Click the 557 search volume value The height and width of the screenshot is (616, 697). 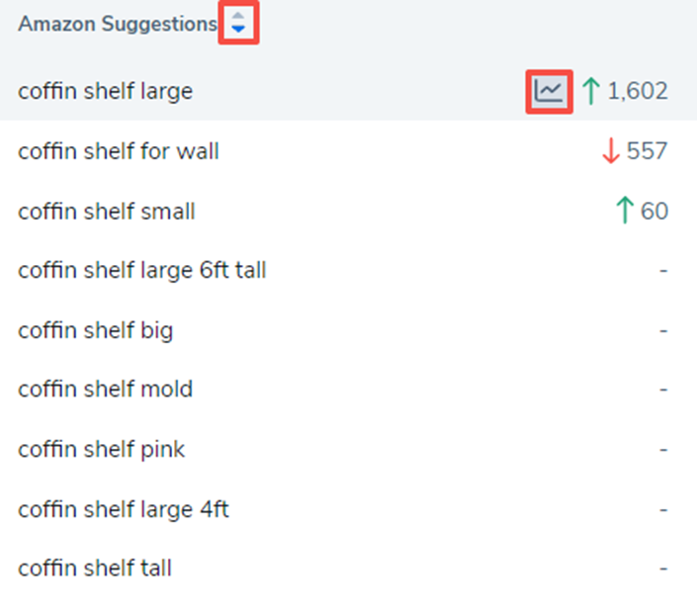(x=648, y=151)
